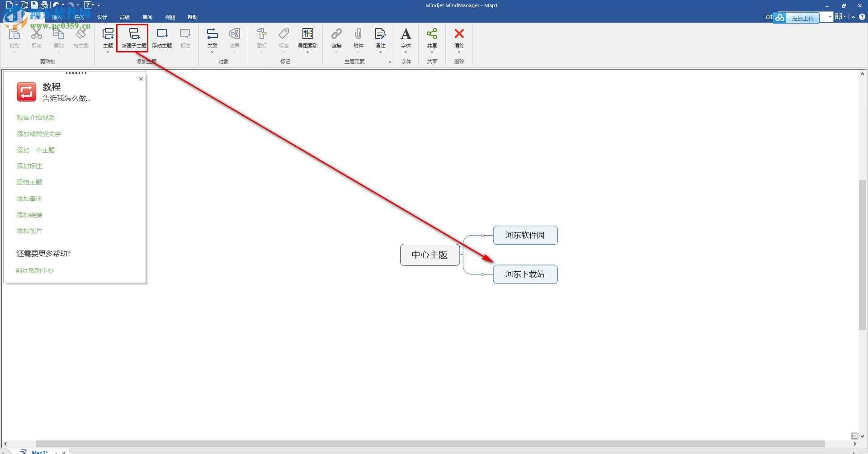The width and height of the screenshot is (868, 454).
Task: Click the Undo arrow icon
Action: pyautogui.click(x=56, y=5)
